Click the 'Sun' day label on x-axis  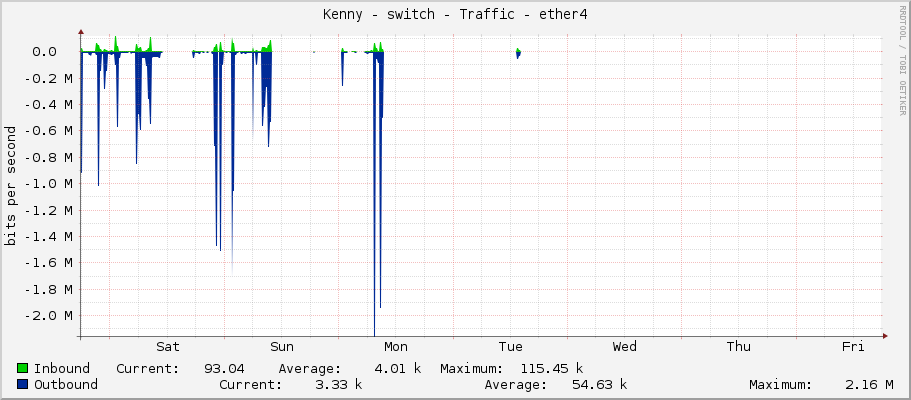pos(282,347)
